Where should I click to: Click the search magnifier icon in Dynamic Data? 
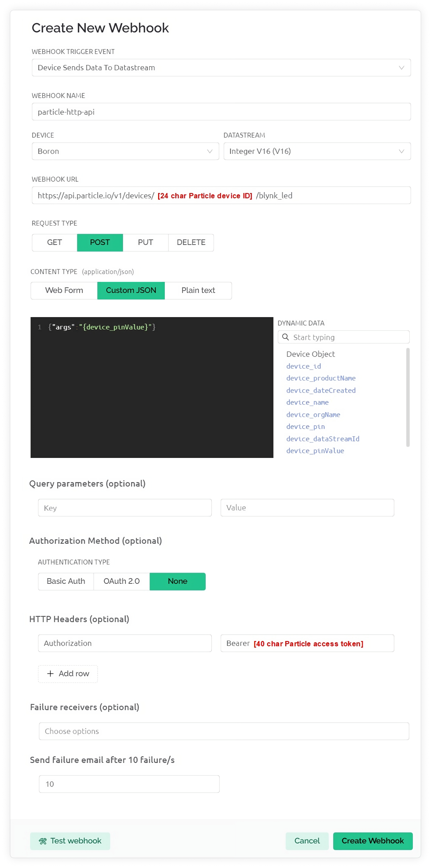click(285, 337)
